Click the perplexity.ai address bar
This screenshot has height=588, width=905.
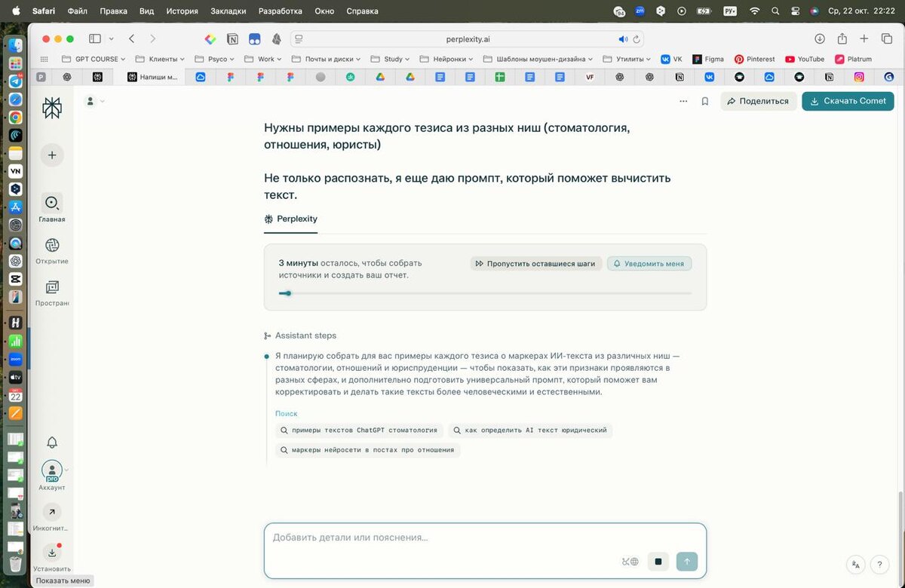[468, 39]
